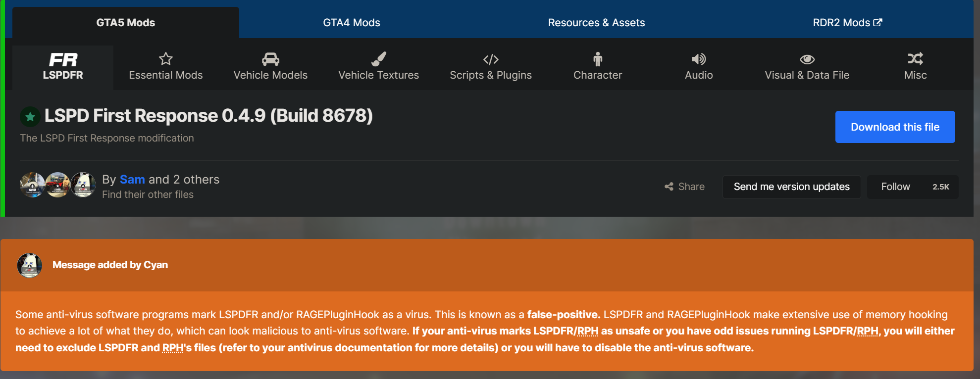Click the Share link text

(691, 187)
